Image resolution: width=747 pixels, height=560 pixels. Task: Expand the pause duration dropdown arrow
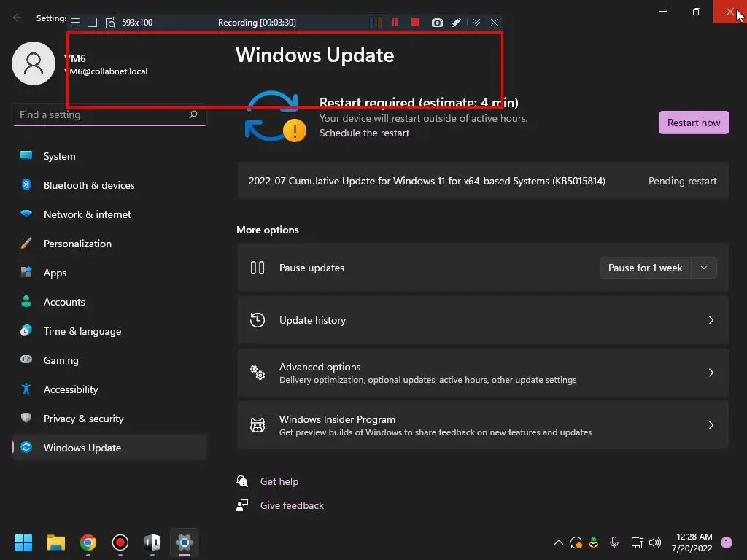704,268
